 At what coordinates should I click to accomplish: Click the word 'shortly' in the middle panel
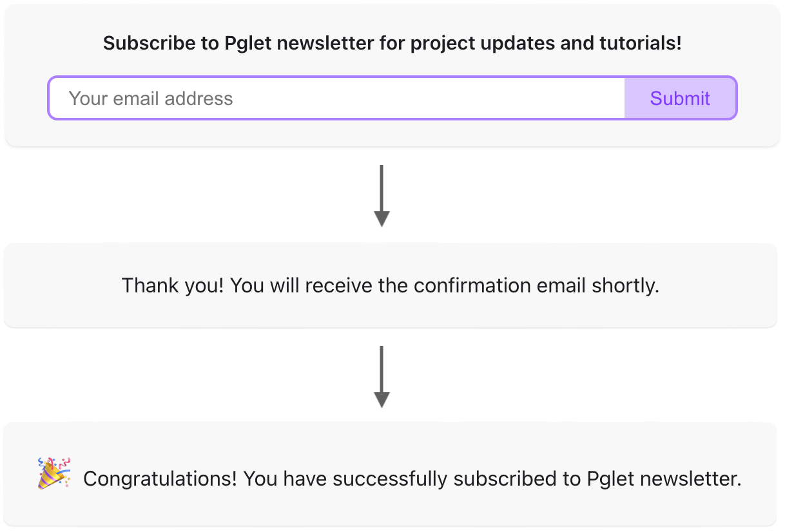[x=625, y=285]
